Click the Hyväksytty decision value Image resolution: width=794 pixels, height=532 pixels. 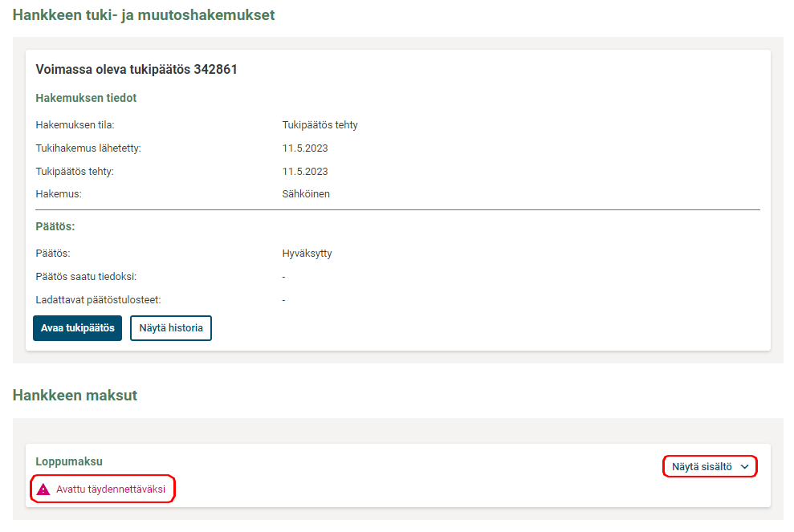[x=307, y=254]
